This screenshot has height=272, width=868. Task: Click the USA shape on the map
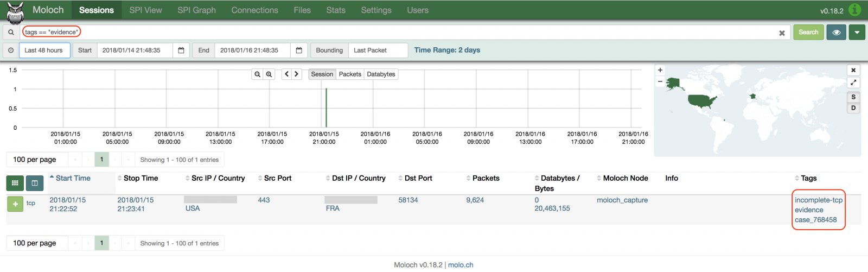pyautogui.click(x=701, y=101)
